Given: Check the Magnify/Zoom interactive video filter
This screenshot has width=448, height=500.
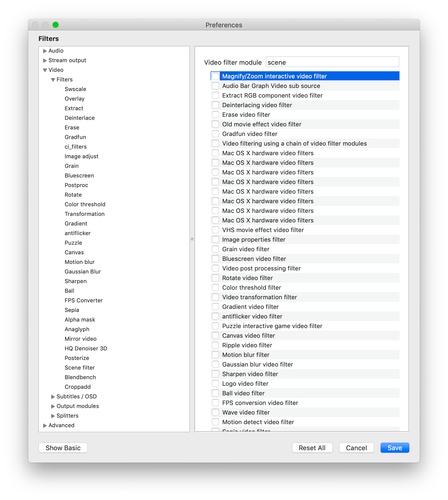Looking at the screenshot, I should tap(215, 76).
